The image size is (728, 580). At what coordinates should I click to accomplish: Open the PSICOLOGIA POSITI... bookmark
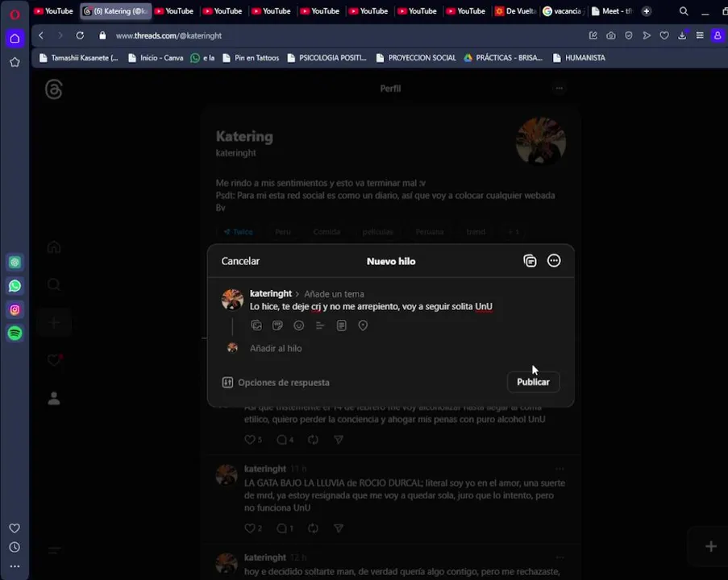pyautogui.click(x=327, y=58)
